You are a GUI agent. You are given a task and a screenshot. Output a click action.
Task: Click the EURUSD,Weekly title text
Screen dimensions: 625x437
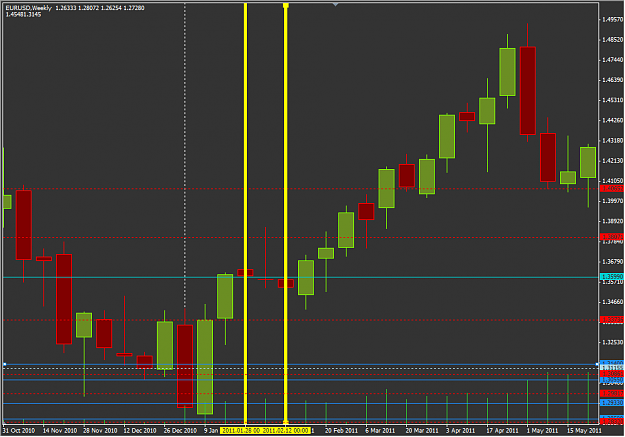[29, 8]
